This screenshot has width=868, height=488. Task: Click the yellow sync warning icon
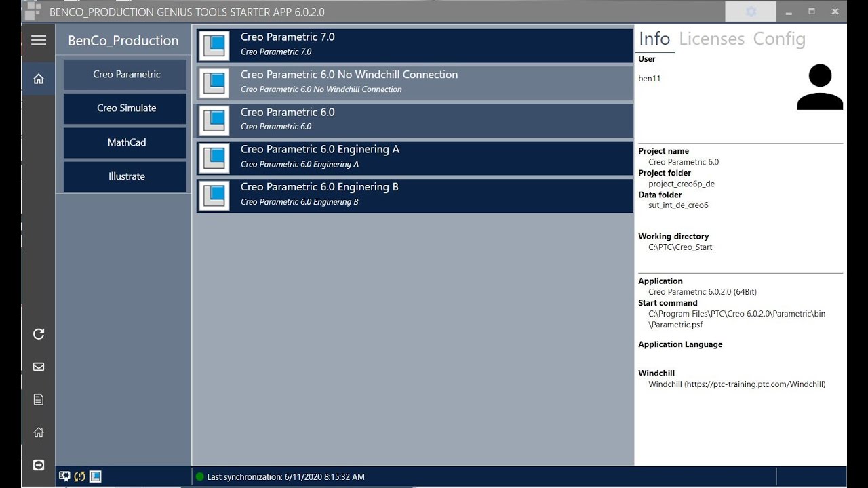coord(80,476)
